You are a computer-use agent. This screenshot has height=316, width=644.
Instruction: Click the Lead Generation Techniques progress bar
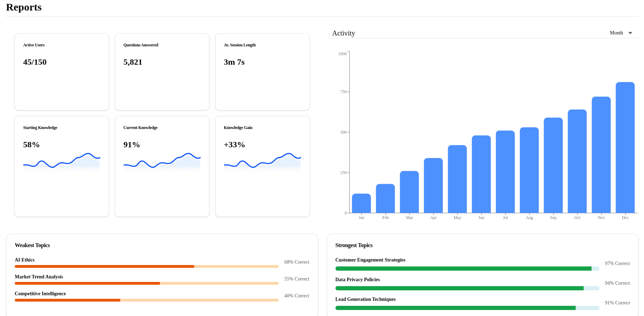pos(467,308)
